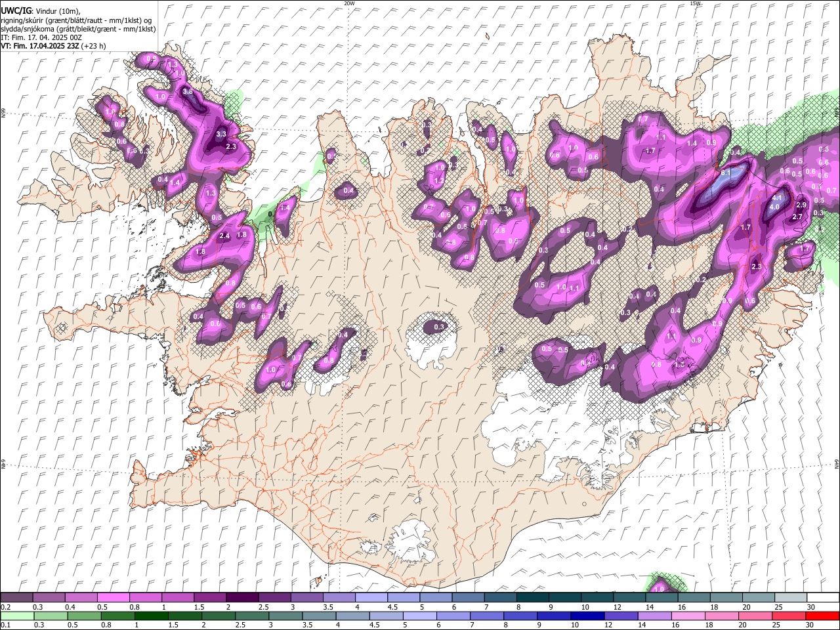Screen dimensions: 840x630
Task: Select the 'VT: Fim. 17.04.2025 23Z (+23 h)' line
Action: point(53,46)
